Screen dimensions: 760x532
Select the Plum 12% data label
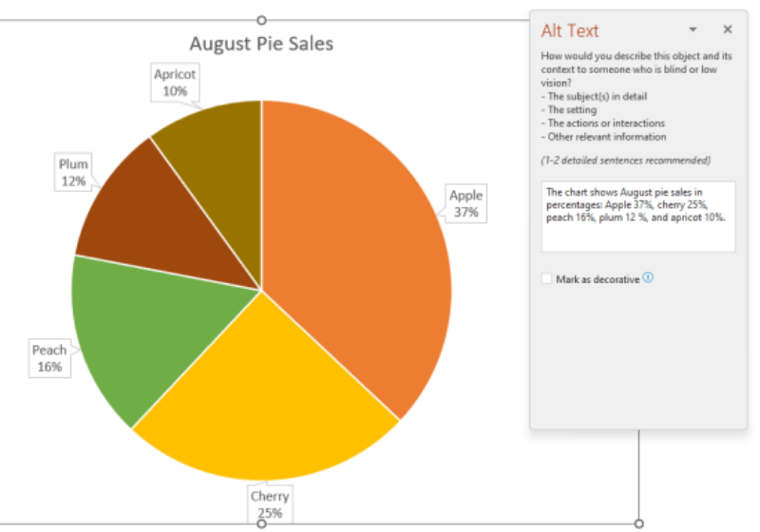click(x=73, y=172)
